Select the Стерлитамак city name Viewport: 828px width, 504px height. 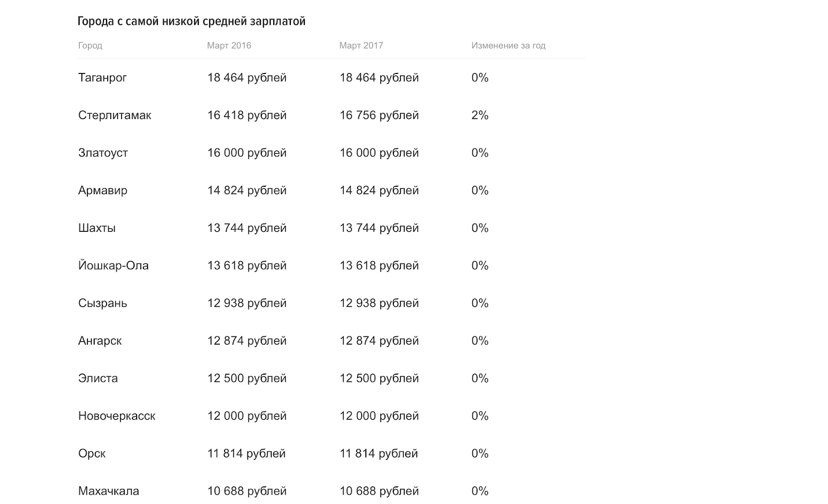pyautogui.click(x=114, y=115)
